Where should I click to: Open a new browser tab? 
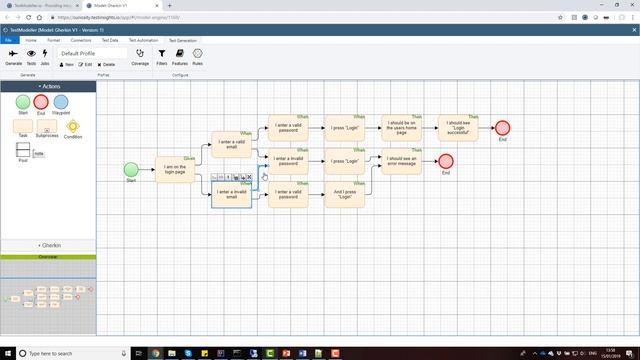click(x=169, y=6)
